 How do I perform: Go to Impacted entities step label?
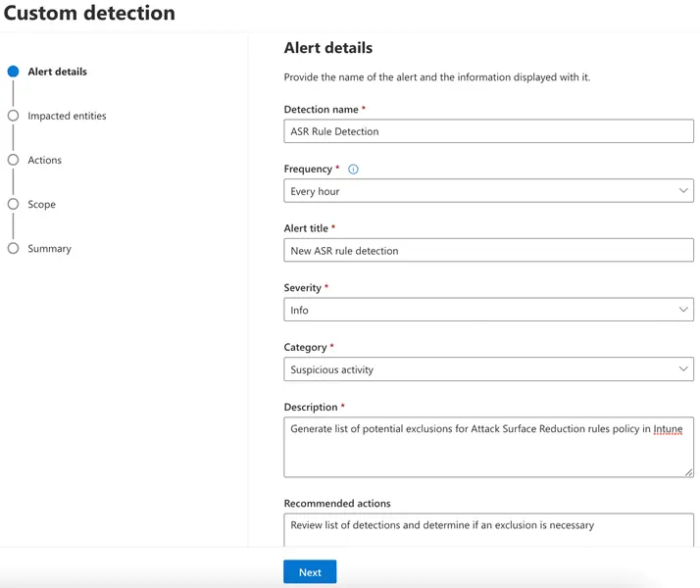[x=67, y=116]
